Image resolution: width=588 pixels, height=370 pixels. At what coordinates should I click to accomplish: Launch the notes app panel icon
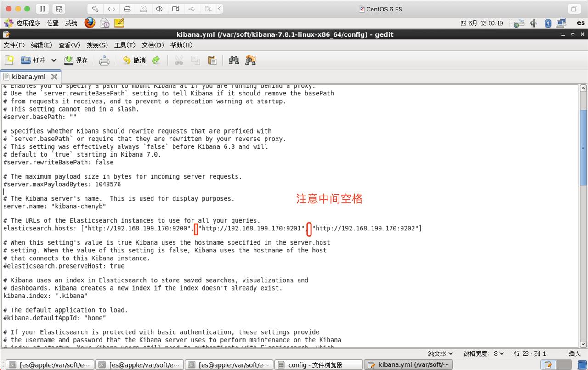pyautogui.click(x=119, y=22)
